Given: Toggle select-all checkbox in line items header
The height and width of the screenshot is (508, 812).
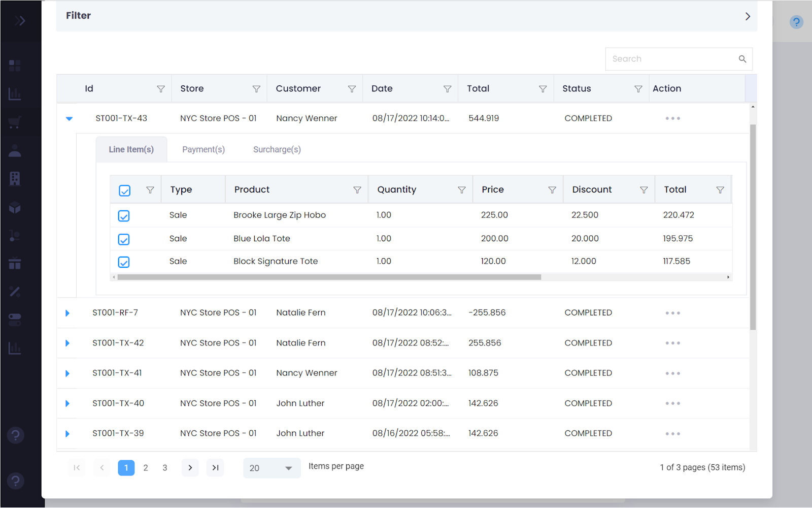Looking at the screenshot, I should click(x=125, y=190).
